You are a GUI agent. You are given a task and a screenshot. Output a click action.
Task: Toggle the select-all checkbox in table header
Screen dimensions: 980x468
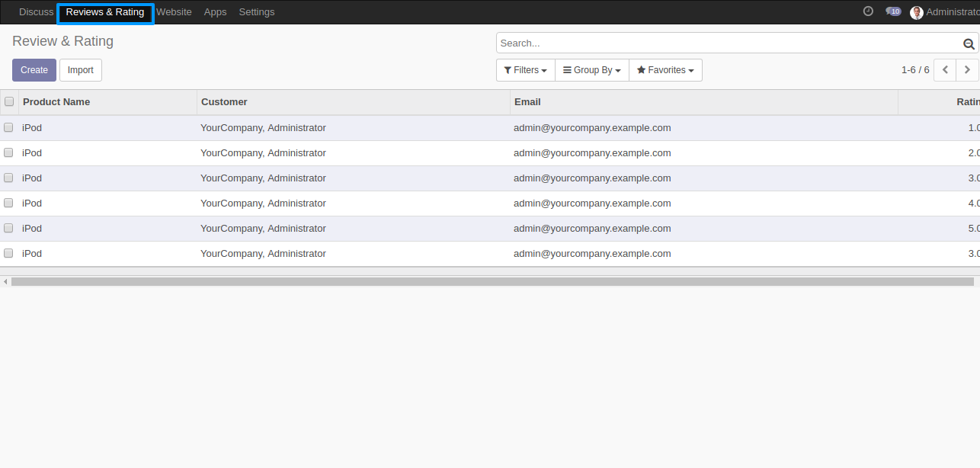[9, 101]
